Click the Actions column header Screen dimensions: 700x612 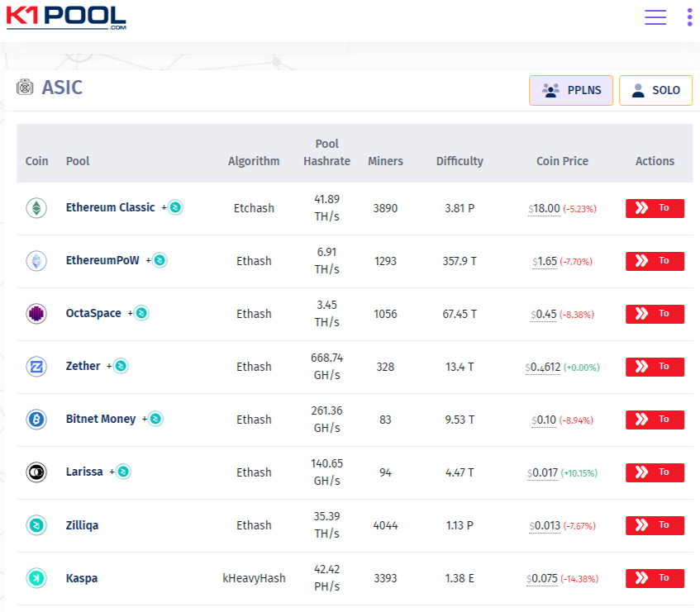[x=655, y=161]
